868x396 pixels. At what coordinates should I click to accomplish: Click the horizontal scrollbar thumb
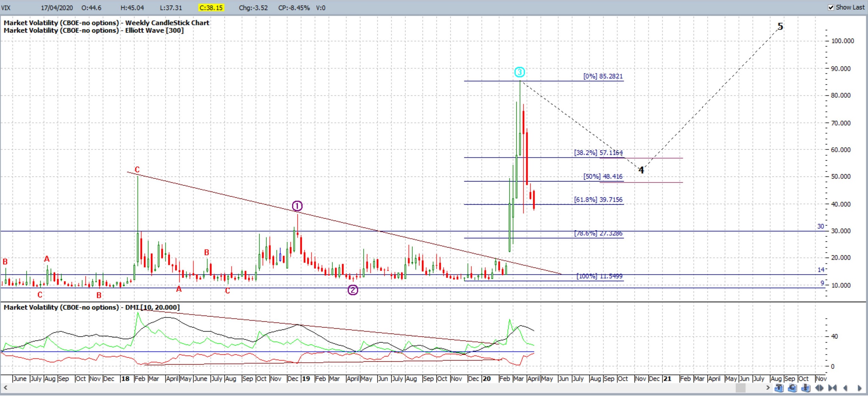pyautogui.click(x=741, y=388)
